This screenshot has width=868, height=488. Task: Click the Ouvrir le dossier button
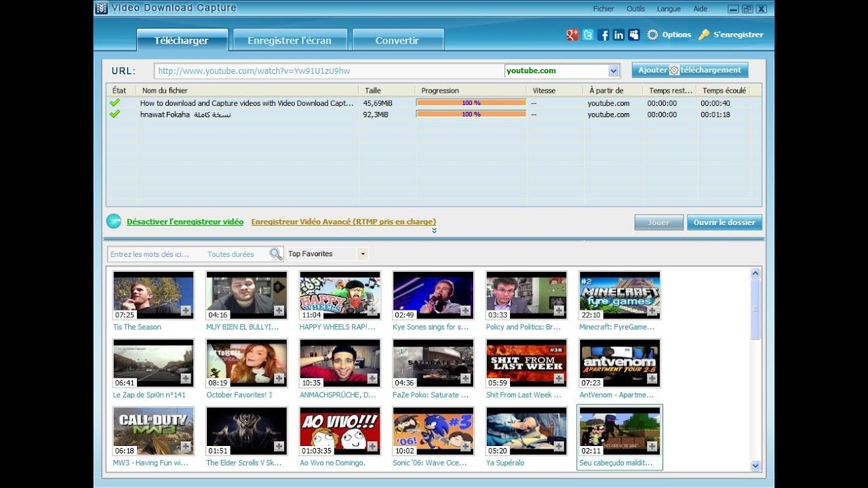(x=724, y=222)
